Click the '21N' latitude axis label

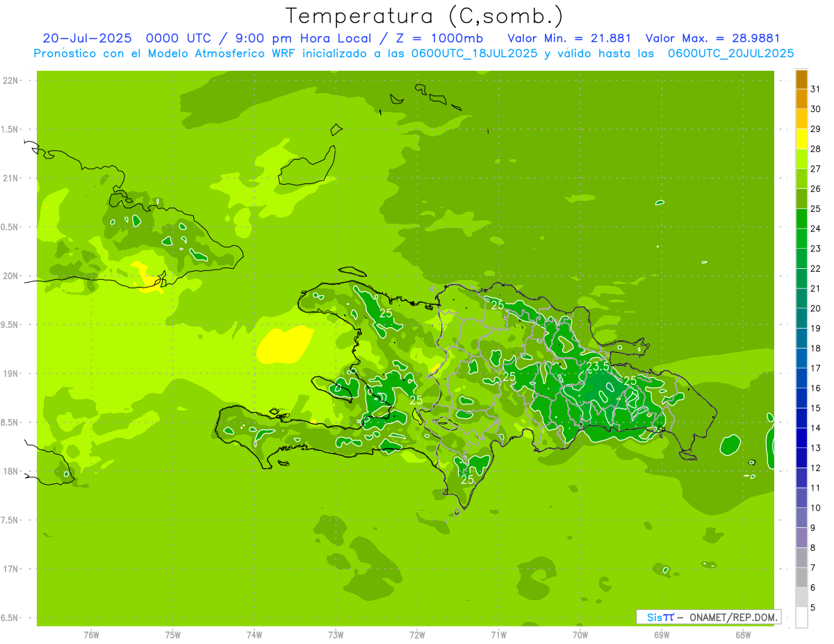tap(10, 178)
